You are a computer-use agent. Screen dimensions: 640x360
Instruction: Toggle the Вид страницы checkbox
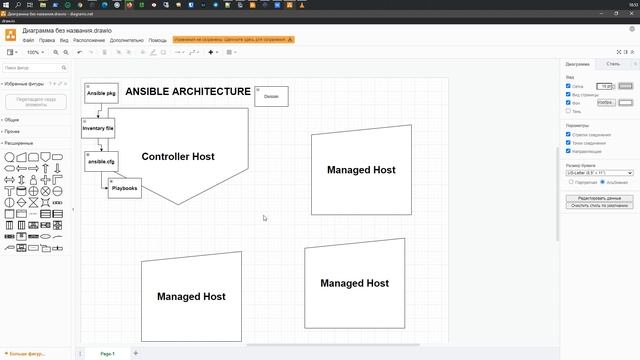click(x=568, y=94)
